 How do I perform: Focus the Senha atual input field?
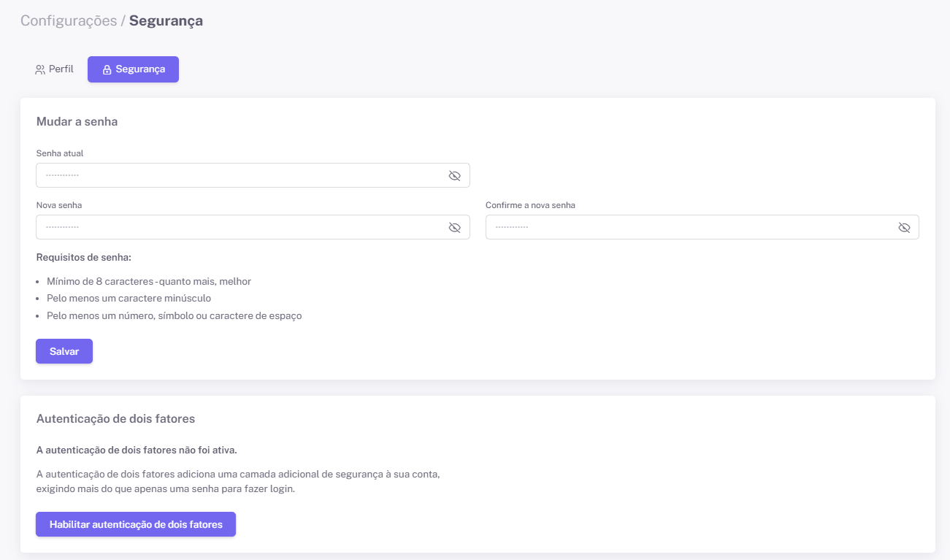241,176
